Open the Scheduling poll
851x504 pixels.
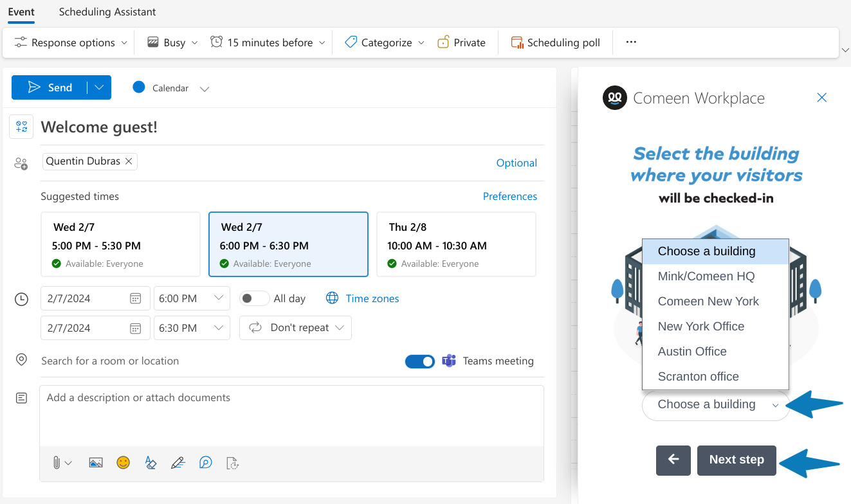click(555, 42)
